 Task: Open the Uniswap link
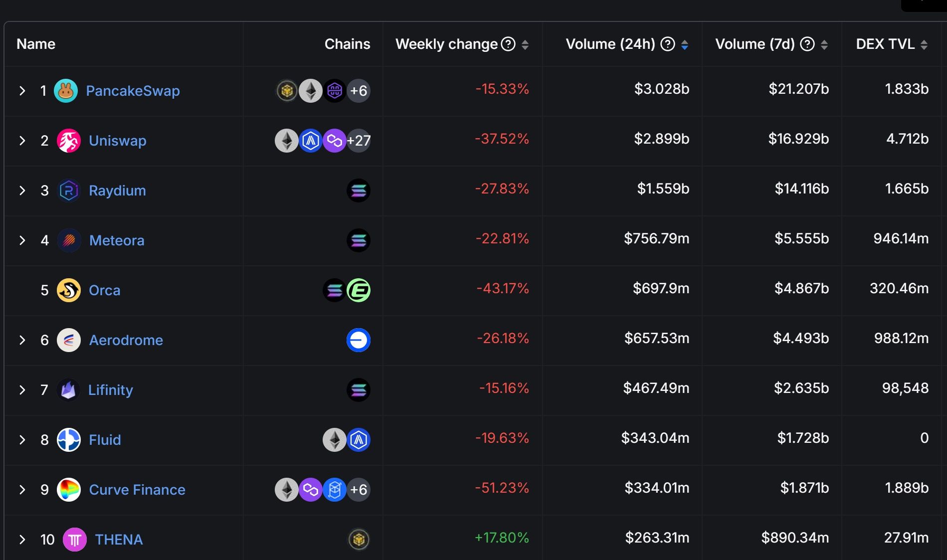coord(118,141)
